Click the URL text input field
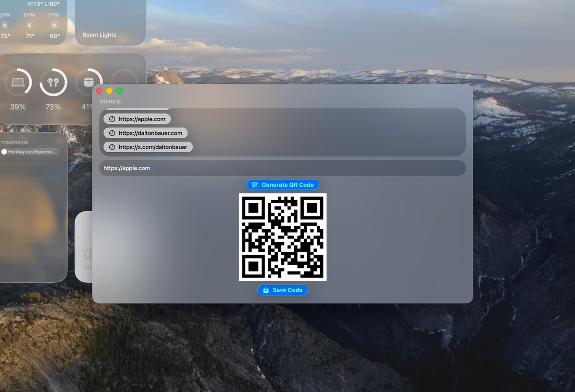The image size is (575, 392). click(283, 168)
